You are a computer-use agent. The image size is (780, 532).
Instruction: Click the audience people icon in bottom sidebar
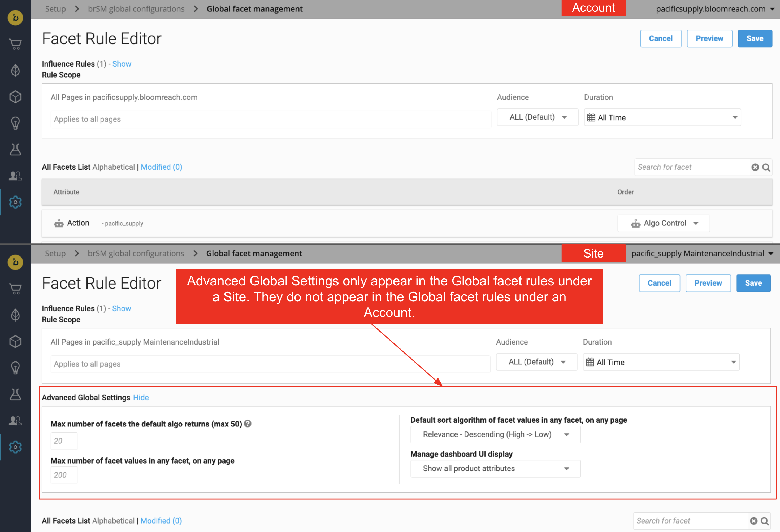coord(15,420)
